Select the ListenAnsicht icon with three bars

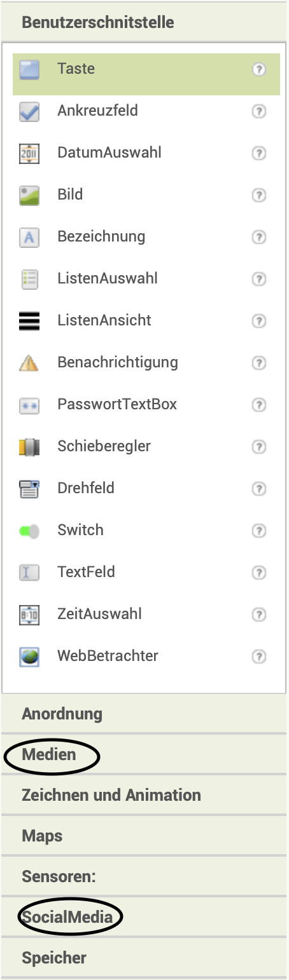29,321
